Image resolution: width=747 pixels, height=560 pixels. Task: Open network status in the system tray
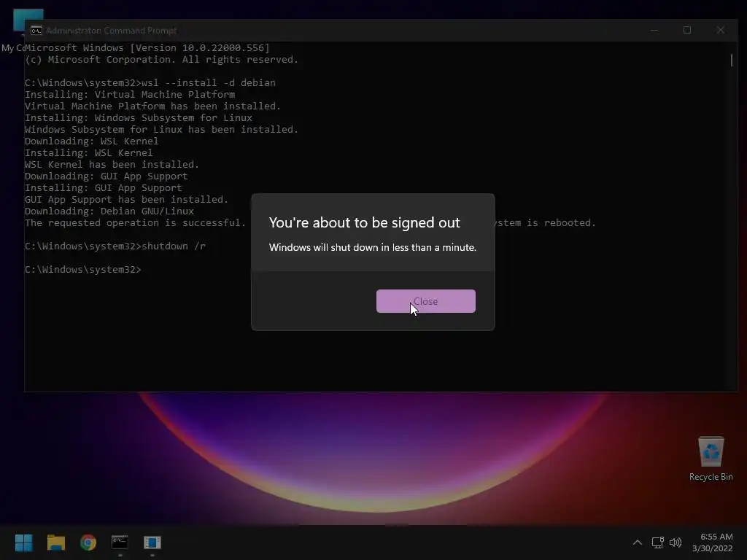click(x=657, y=542)
